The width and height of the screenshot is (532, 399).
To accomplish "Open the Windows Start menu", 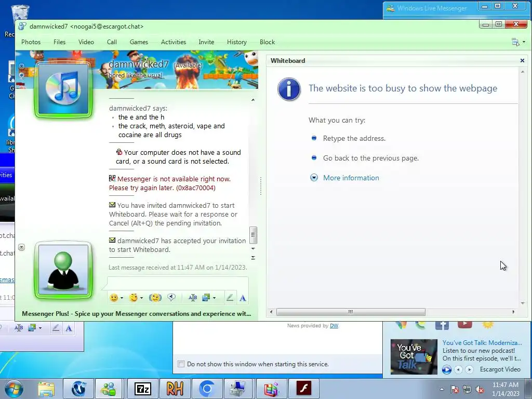I will tap(14, 389).
